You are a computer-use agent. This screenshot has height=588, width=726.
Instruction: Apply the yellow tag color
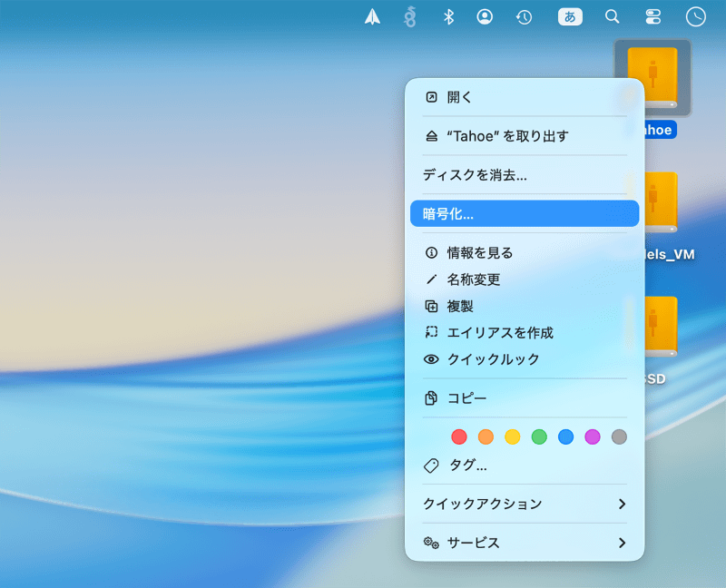pyautogui.click(x=512, y=436)
